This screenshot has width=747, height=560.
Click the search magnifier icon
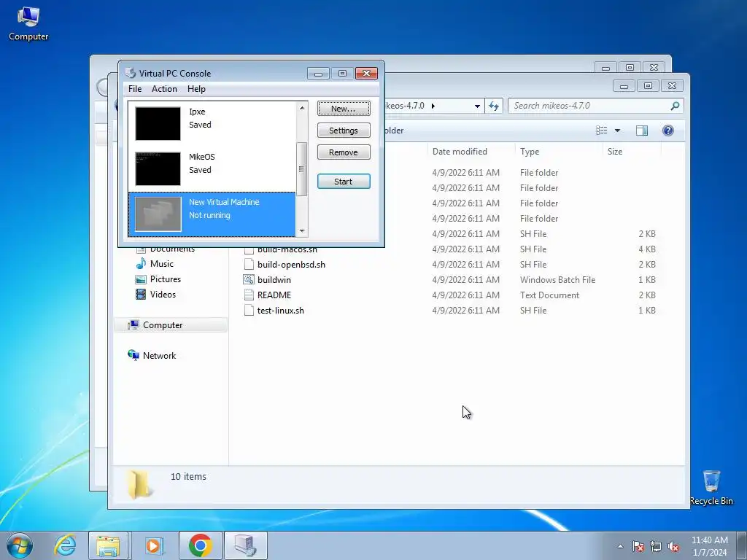click(675, 106)
